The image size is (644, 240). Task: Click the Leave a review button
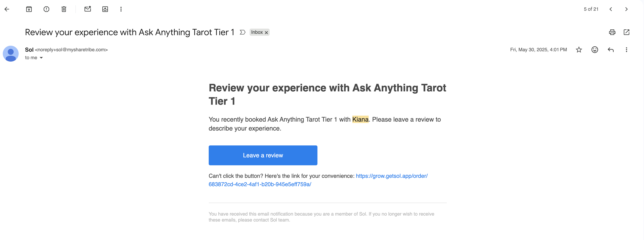click(263, 155)
